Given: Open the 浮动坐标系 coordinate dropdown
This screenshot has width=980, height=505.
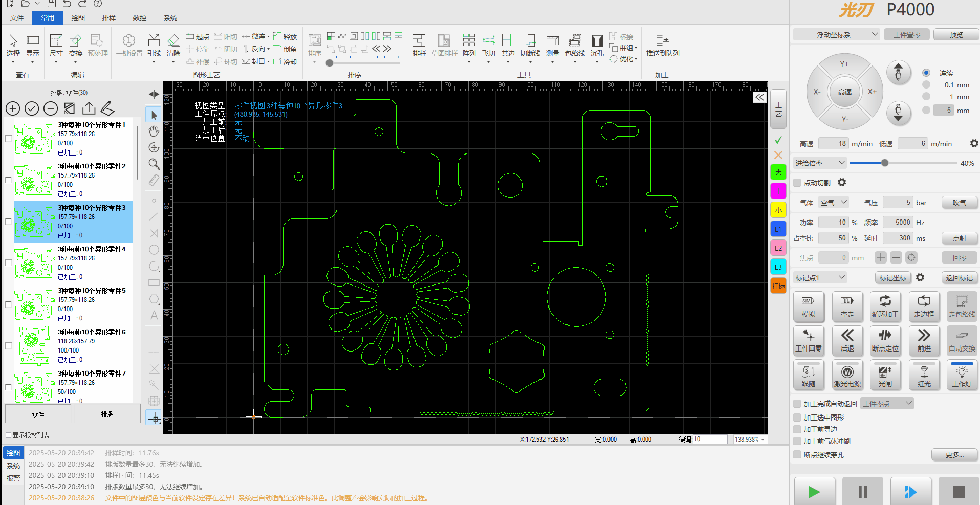Looking at the screenshot, I should pos(836,35).
